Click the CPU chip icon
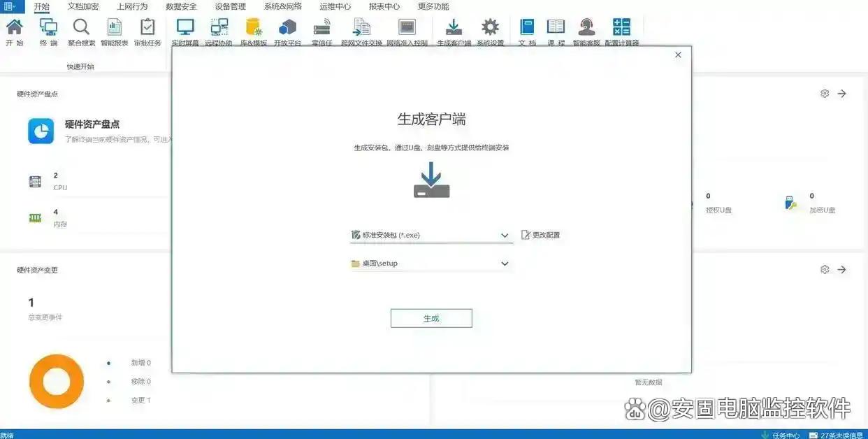Image resolution: width=868 pixels, height=439 pixels. pyautogui.click(x=35, y=182)
